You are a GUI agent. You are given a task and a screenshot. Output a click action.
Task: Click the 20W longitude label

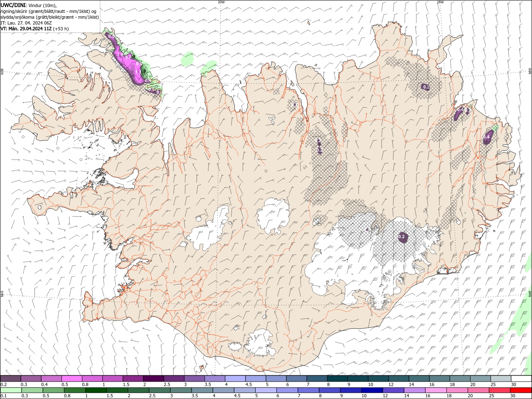[x=221, y=2]
